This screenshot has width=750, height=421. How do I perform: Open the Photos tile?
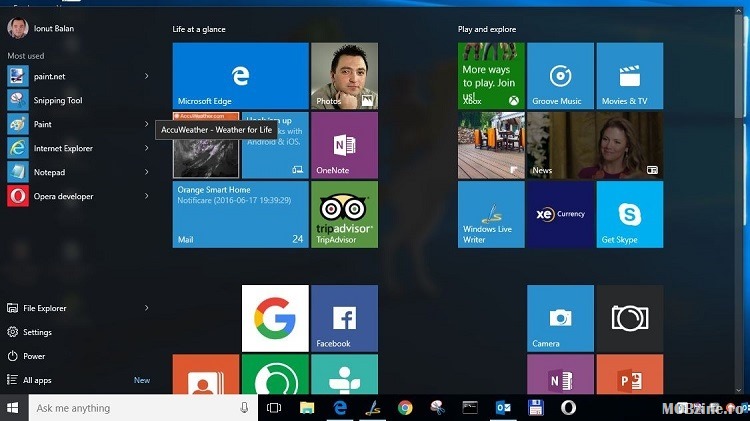(344, 76)
